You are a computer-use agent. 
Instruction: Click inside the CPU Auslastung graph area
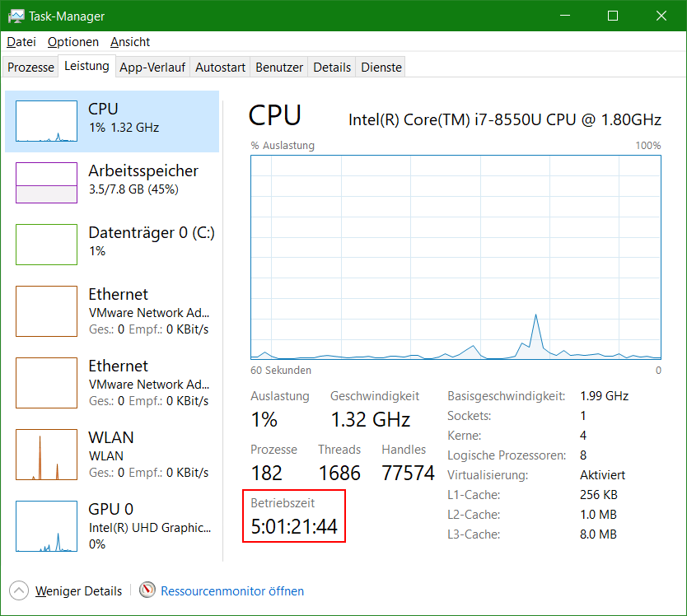click(453, 255)
